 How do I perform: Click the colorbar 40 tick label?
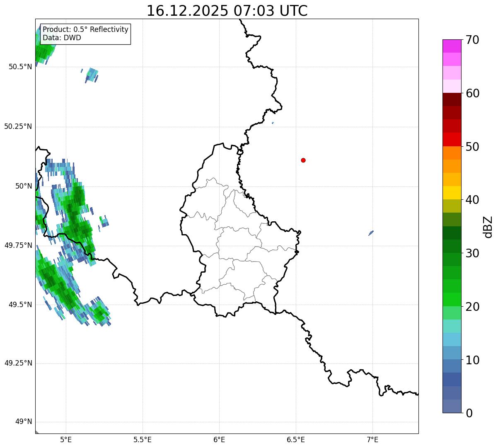tap(472, 200)
